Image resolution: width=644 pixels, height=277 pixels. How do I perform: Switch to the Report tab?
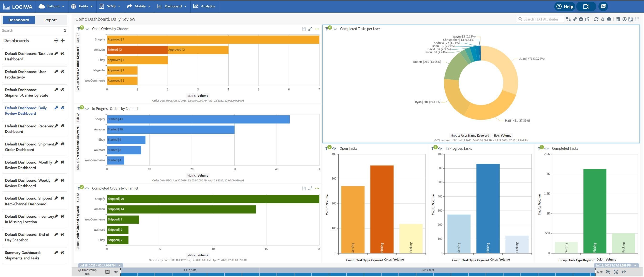(x=51, y=20)
